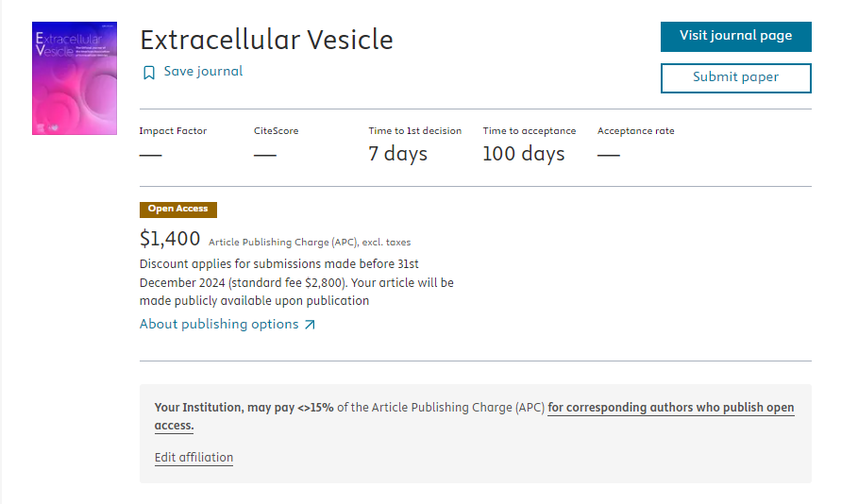The height and width of the screenshot is (504, 841).
Task: Select the Save journal text link
Action: pos(203,72)
